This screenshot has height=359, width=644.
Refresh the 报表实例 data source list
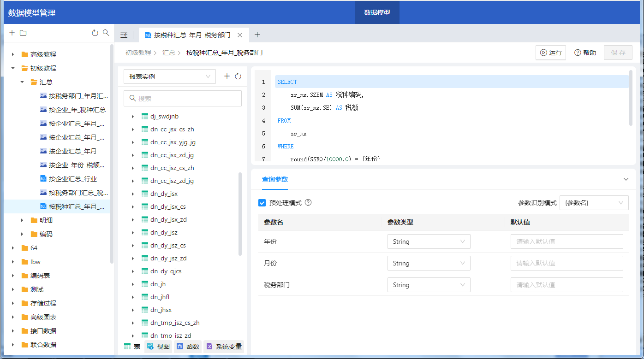click(238, 77)
